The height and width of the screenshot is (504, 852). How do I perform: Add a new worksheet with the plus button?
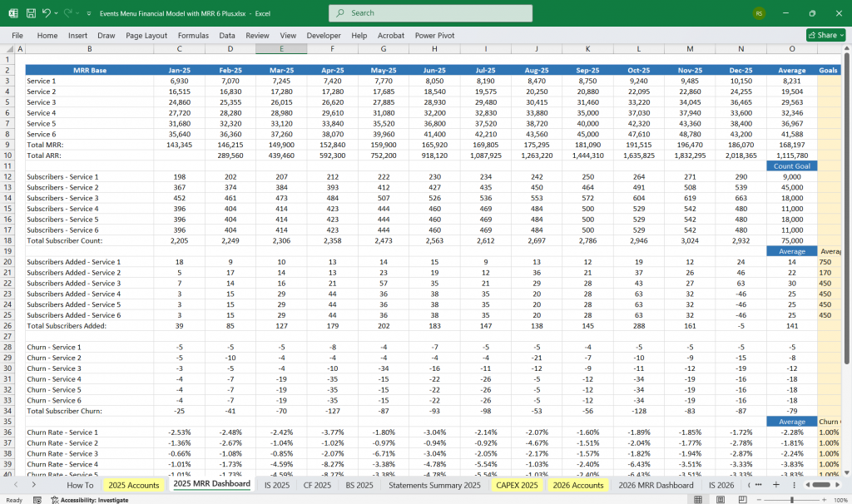tap(775, 485)
